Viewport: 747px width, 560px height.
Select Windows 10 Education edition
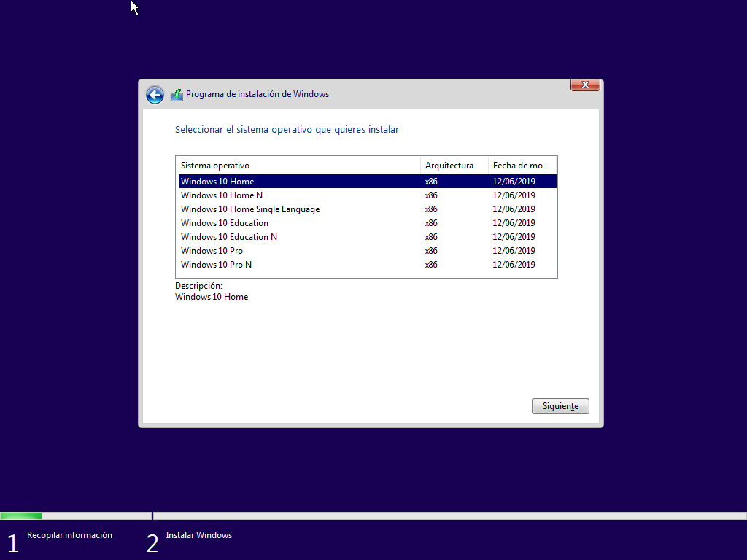[225, 223]
